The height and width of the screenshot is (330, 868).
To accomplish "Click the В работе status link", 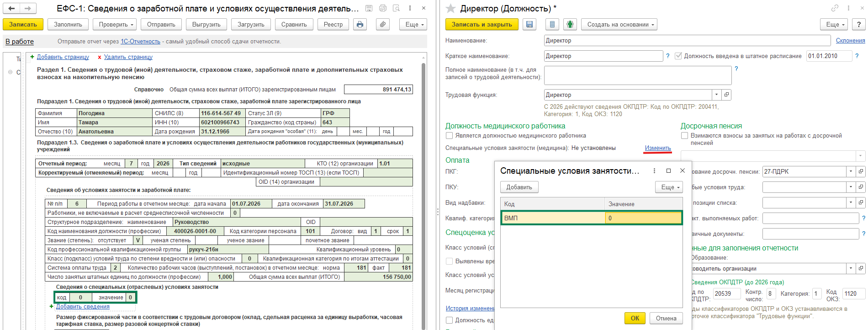I will (20, 42).
